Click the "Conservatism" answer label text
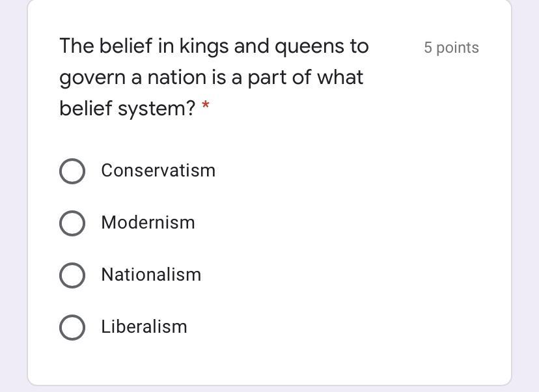The image size is (539, 392). pyautogui.click(x=158, y=171)
